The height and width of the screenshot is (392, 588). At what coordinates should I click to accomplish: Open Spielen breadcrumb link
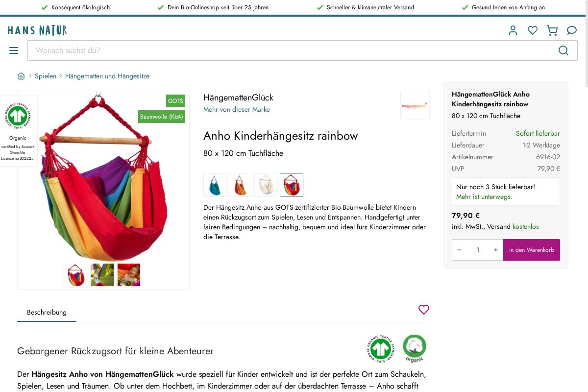tap(46, 76)
